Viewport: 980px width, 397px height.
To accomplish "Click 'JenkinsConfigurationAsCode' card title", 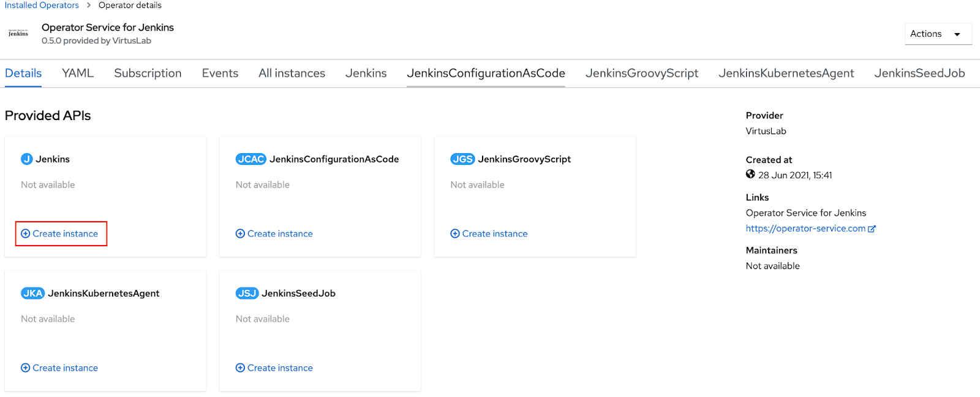I will point(334,159).
